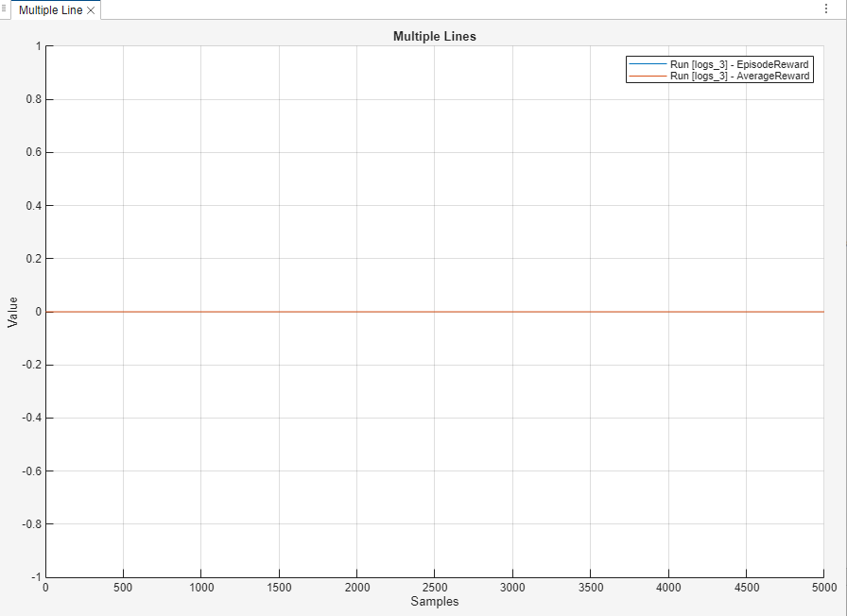The width and height of the screenshot is (847, 616).
Task: Select the Multiple Line tab
Action: (51, 10)
